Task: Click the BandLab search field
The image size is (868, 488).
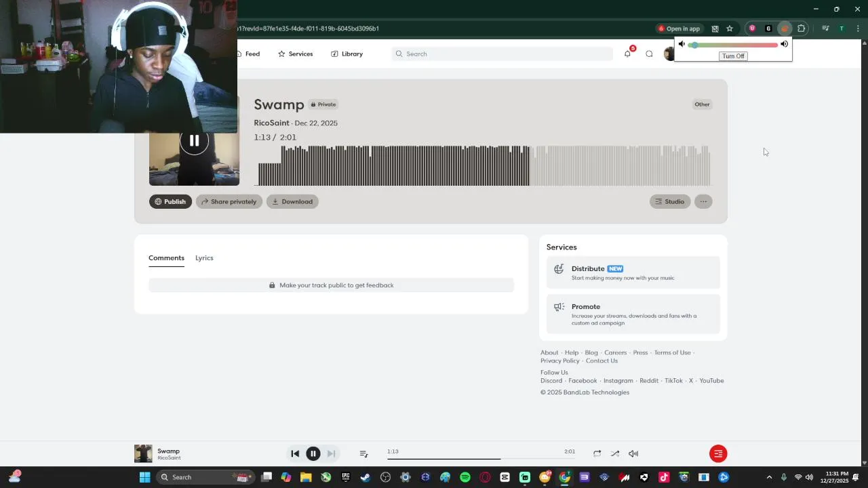Action: (502, 54)
